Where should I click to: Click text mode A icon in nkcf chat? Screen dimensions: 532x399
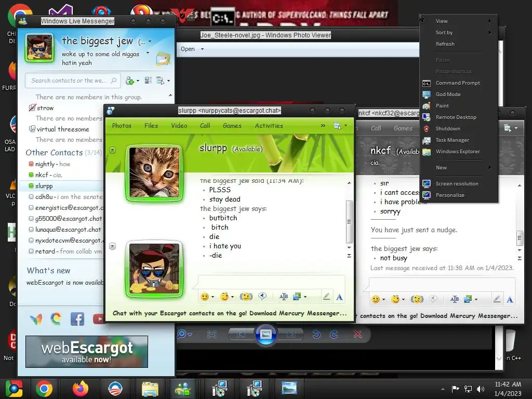point(510,300)
